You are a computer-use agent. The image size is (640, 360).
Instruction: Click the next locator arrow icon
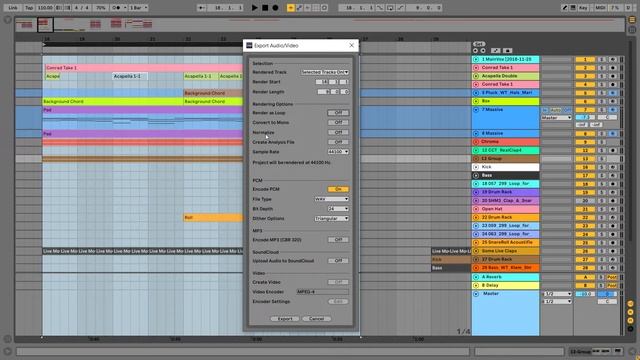[483, 51]
